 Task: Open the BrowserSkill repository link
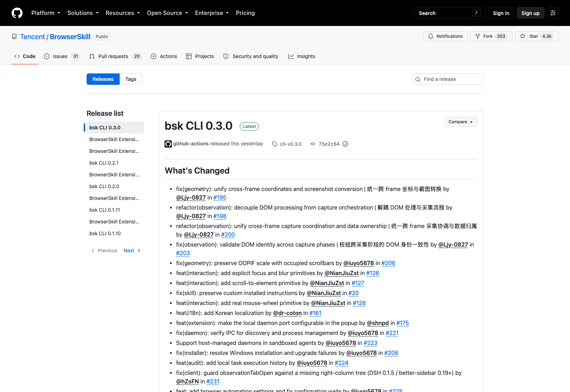tap(70, 37)
